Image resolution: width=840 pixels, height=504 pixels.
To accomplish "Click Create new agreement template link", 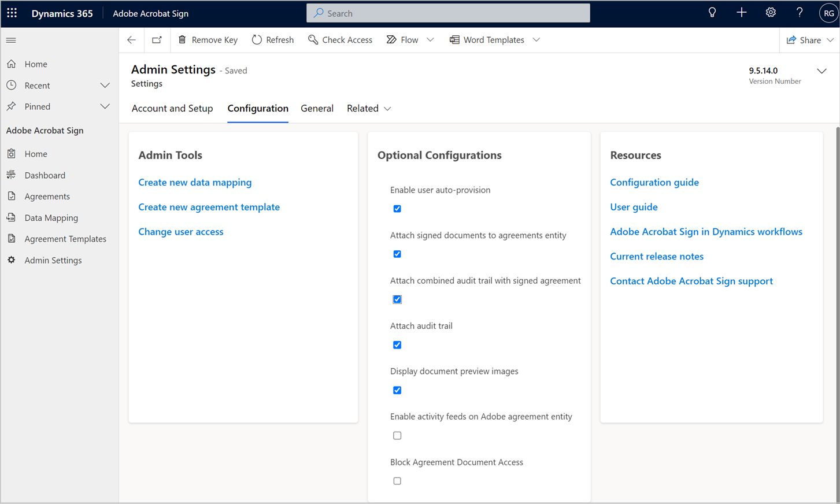I will pos(209,207).
